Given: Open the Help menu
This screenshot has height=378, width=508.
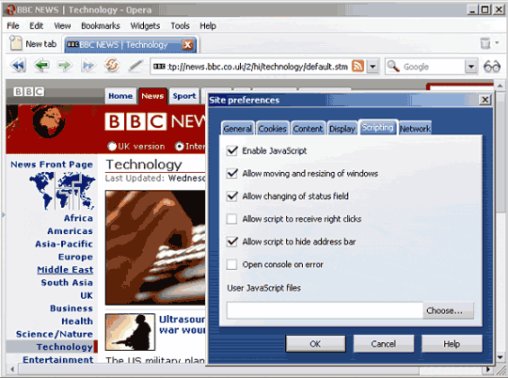Looking at the screenshot, I should 208,26.
